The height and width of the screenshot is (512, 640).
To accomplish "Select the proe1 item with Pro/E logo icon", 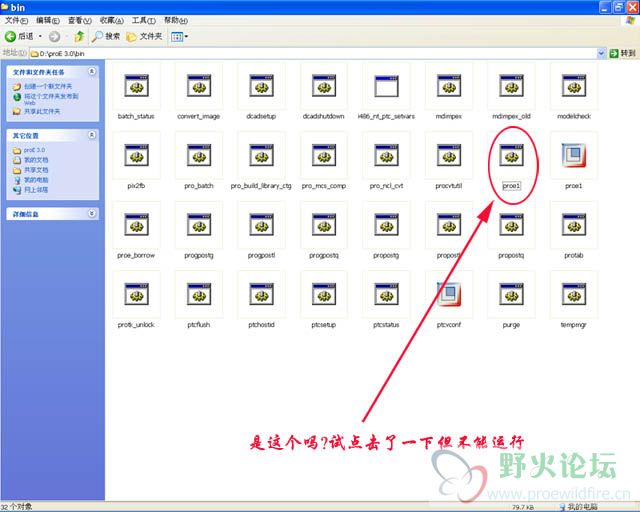I will tap(573, 155).
